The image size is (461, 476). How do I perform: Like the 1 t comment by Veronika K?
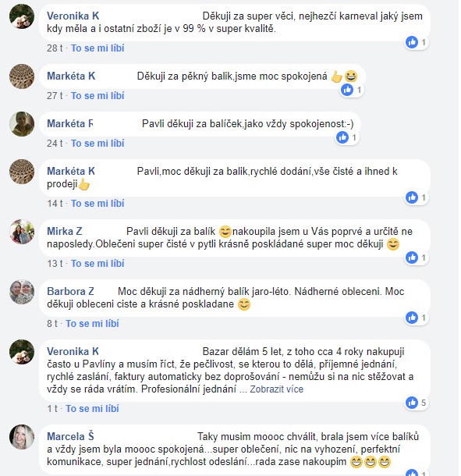(92, 408)
